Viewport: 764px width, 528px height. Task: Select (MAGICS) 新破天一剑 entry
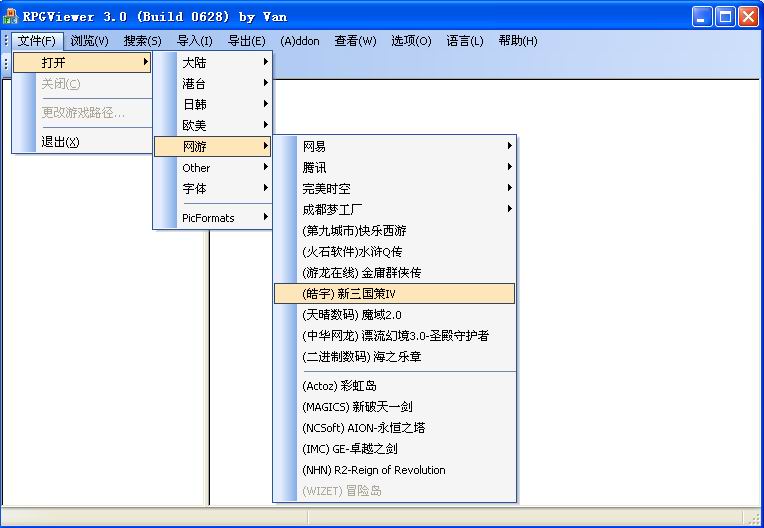[394, 407]
